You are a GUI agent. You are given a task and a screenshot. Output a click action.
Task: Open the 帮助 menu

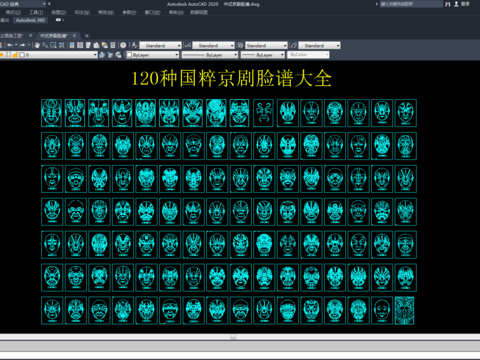pyautogui.click(x=176, y=12)
